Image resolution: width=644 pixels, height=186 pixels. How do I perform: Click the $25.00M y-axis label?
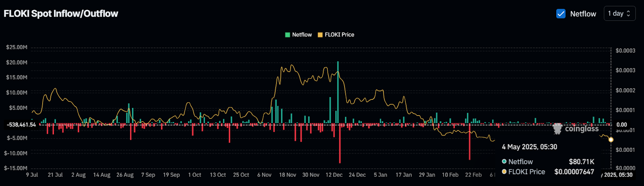click(x=17, y=48)
